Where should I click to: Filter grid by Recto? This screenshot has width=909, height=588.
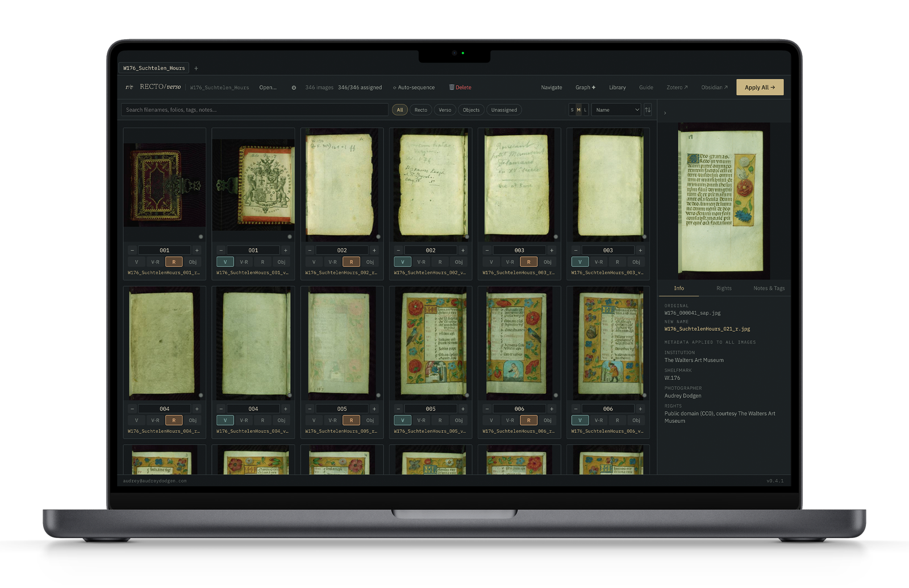(421, 110)
